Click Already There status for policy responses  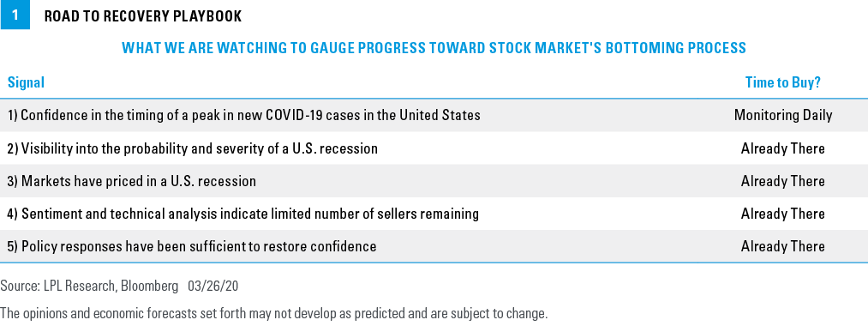coord(783,246)
